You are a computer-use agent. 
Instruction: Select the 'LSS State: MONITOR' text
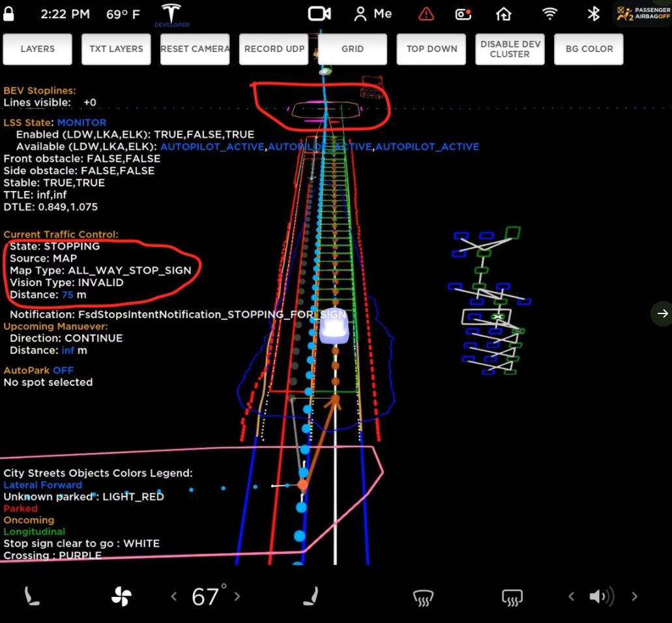(55, 123)
